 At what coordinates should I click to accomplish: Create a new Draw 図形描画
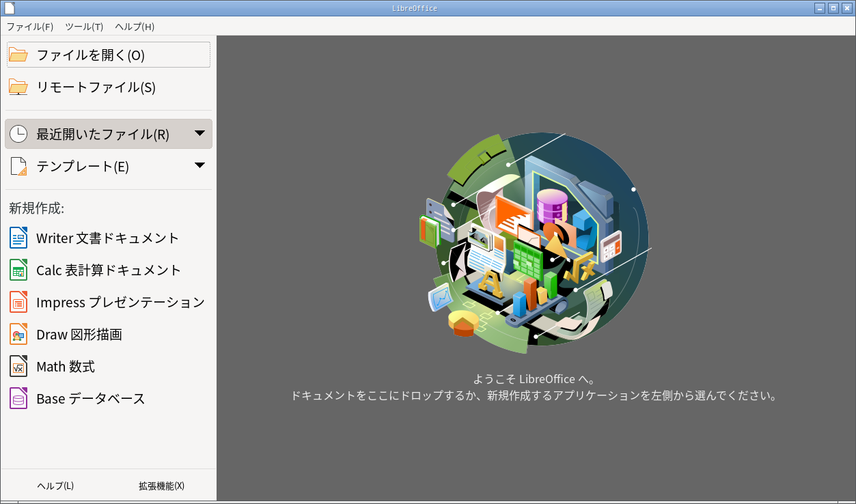109,334
